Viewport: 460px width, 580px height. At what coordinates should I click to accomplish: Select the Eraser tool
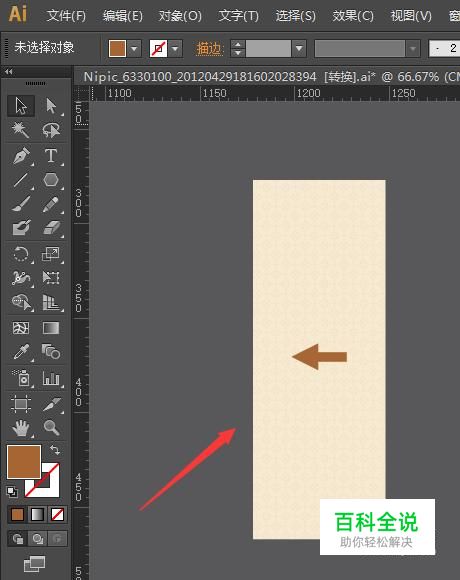51,228
